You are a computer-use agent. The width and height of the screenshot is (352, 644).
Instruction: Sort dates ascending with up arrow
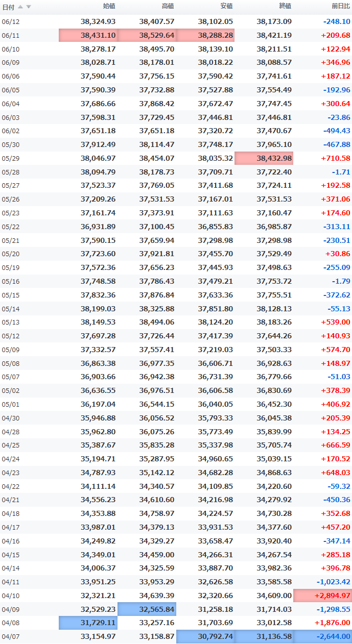coord(20,7)
